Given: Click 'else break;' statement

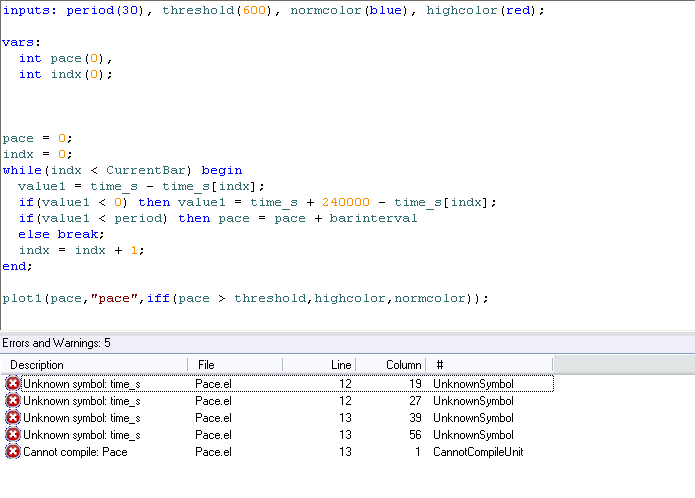Looking at the screenshot, I should [x=61, y=234].
